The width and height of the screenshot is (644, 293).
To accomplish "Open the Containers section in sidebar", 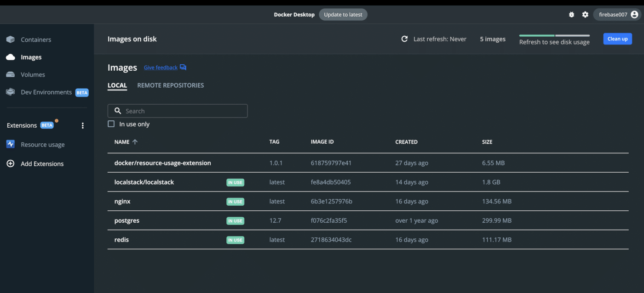I will (35, 39).
